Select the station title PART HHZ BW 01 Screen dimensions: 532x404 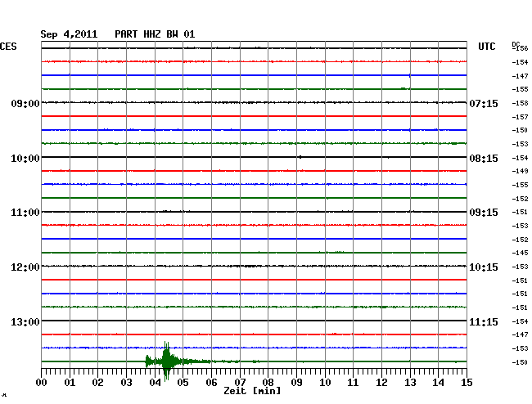pos(155,34)
